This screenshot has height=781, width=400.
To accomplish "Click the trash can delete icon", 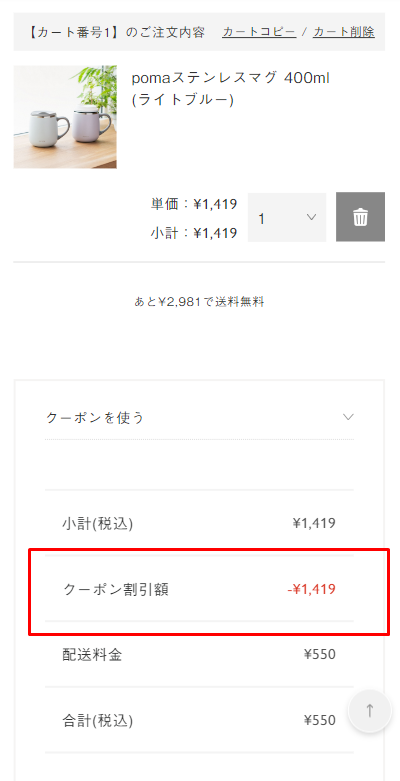I will tap(360, 217).
